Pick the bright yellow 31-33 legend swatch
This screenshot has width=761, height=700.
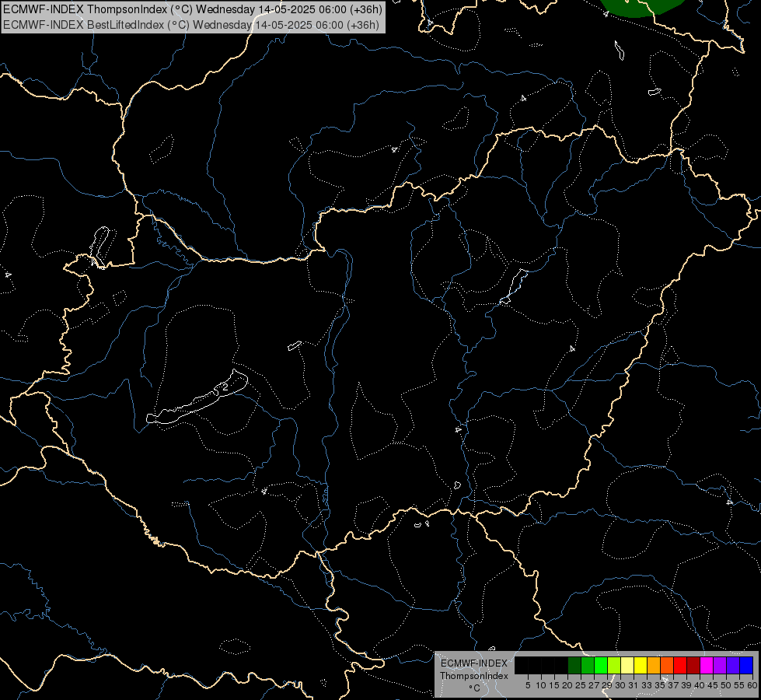pyautogui.click(x=641, y=665)
